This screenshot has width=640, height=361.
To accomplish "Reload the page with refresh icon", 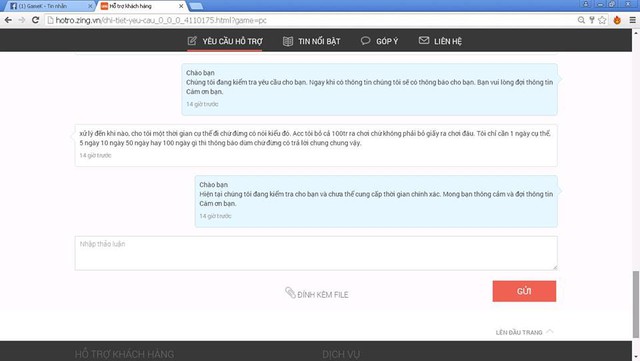I will click(36, 20).
